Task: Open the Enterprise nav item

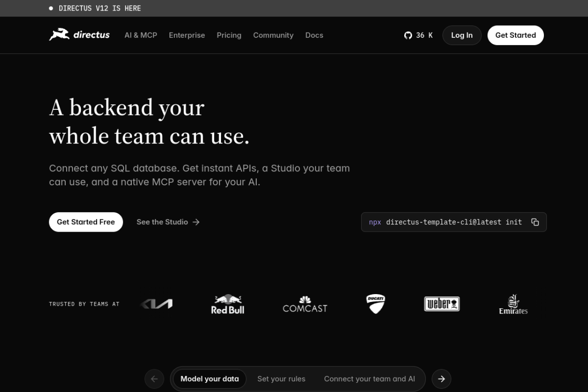Action: 187,35
